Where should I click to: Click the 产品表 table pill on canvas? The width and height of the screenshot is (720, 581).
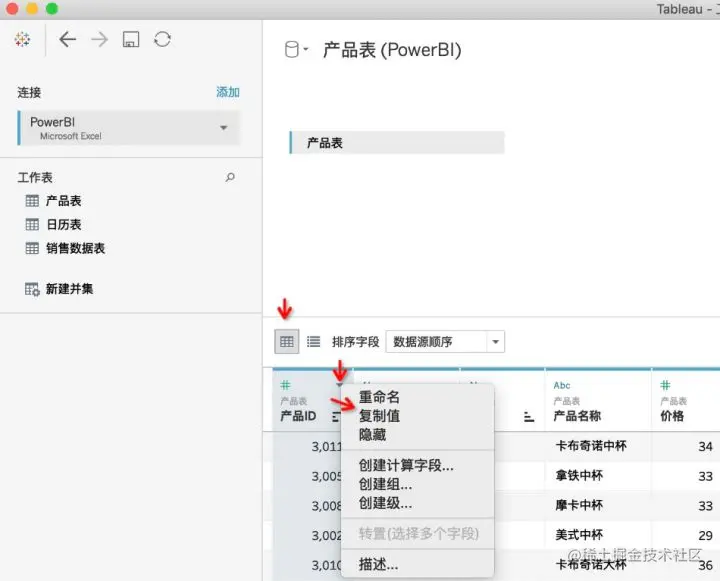click(x=397, y=143)
